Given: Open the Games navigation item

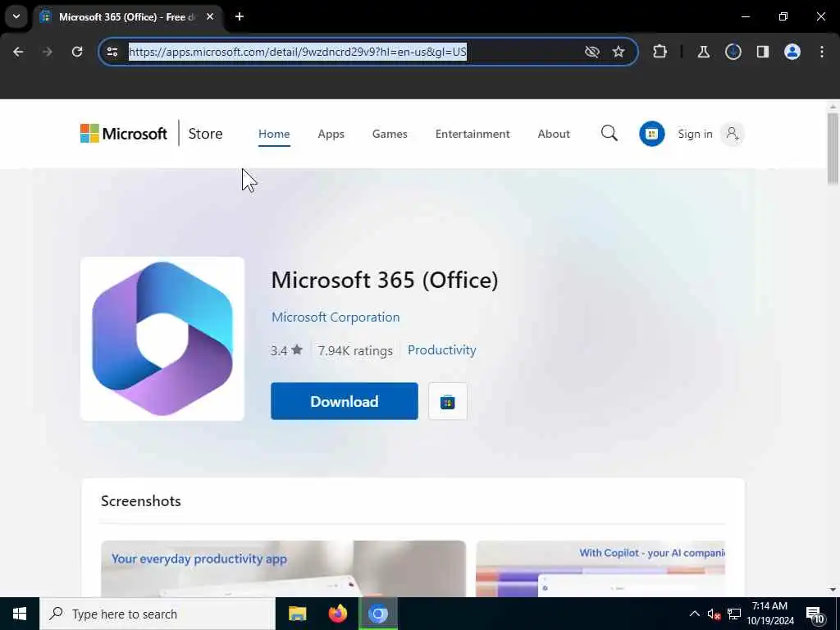Looking at the screenshot, I should pyautogui.click(x=390, y=134).
